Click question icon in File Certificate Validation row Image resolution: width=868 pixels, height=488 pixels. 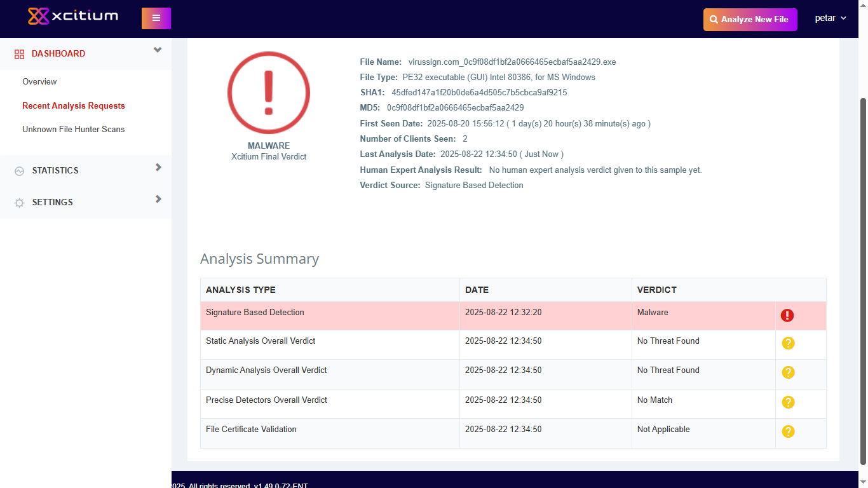pyautogui.click(x=788, y=431)
